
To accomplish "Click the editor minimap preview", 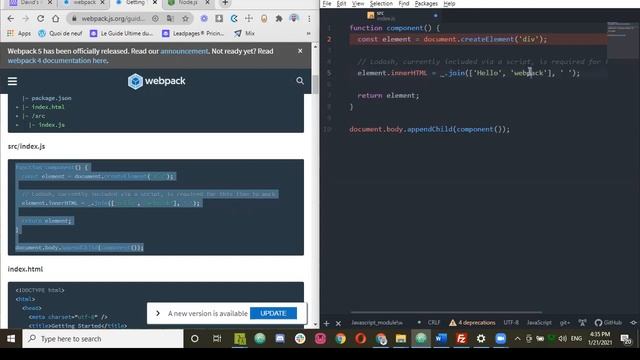I will click(x=623, y=39).
